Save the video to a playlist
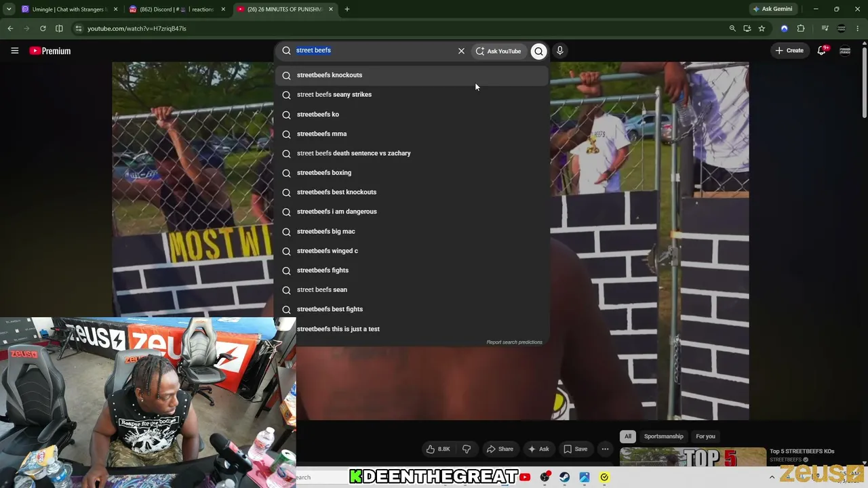Viewport: 868px width, 488px height. [x=575, y=449]
